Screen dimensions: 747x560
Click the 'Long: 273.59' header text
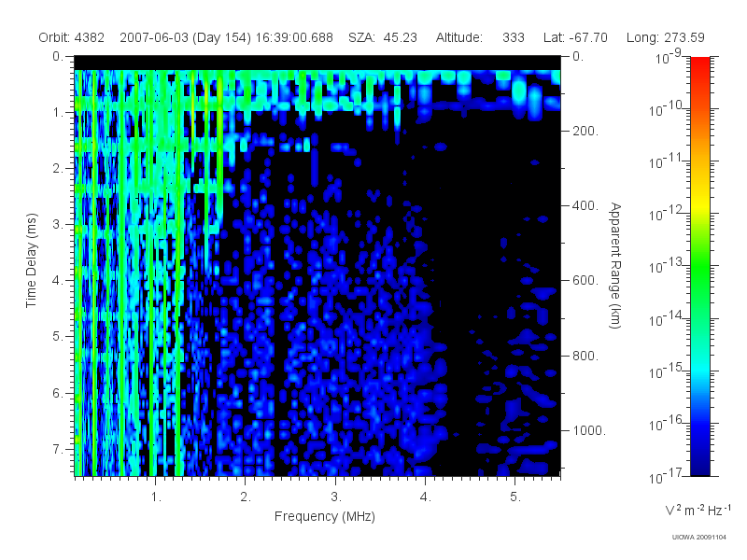(x=666, y=37)
